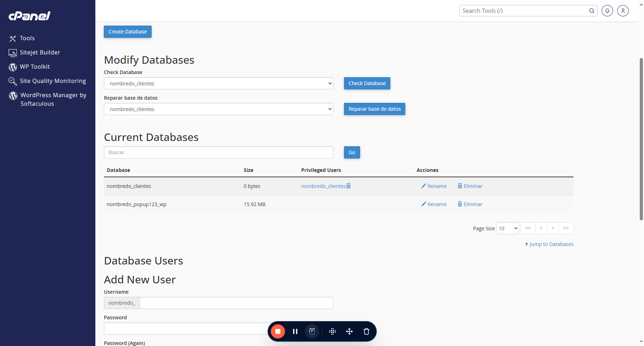Screen dimensions: 644x346
Task: Go to the last page with >>
Action: click(566, 228)
